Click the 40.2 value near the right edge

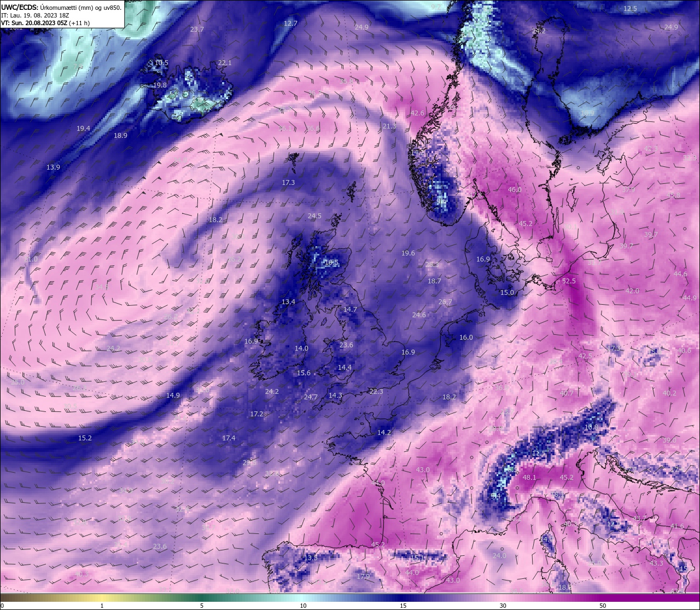click(x=669, y=393)
